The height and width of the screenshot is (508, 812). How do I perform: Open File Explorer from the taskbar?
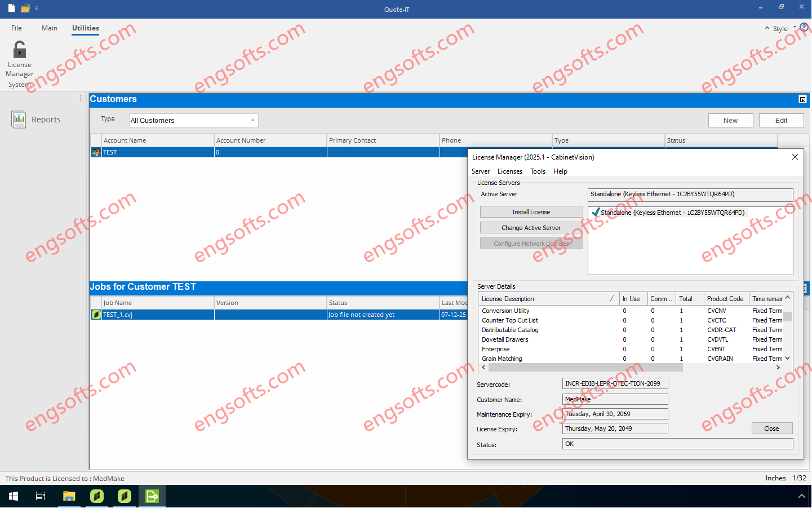[69, 496]
